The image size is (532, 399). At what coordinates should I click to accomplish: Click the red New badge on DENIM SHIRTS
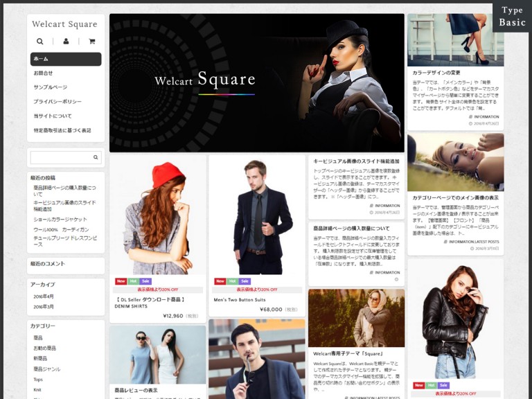121,281
